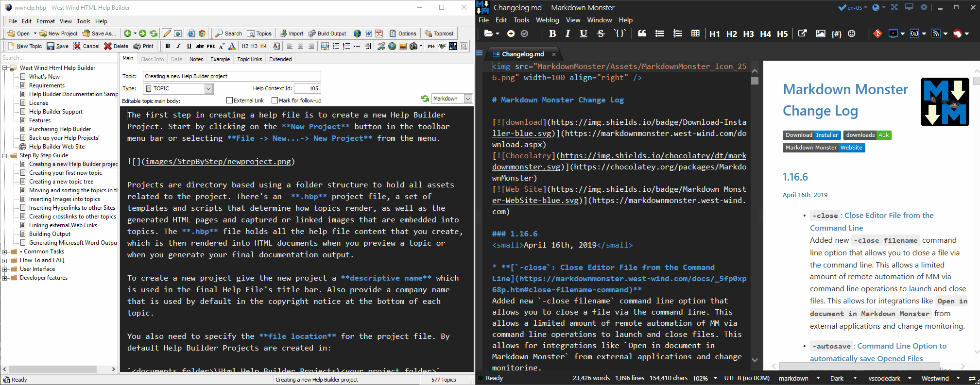Viewport: 980px width, 385px height.
Task: Toggle the Mark for follow-up checkbox
Action: point(275,100)
